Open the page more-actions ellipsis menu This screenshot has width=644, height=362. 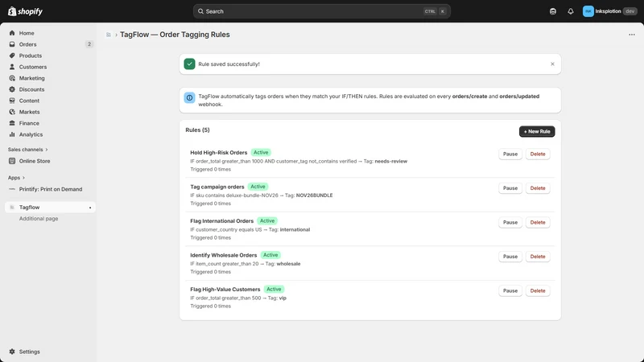[x=632, y=35]
